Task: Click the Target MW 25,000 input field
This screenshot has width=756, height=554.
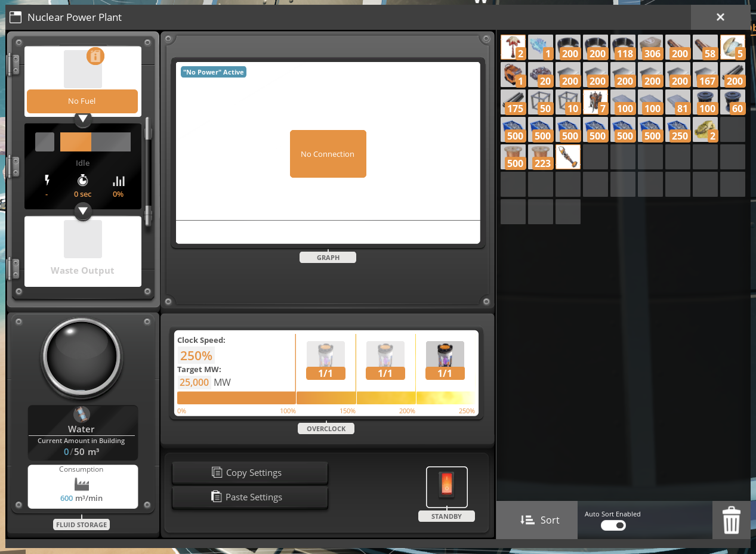Action: tap(194, 382)
